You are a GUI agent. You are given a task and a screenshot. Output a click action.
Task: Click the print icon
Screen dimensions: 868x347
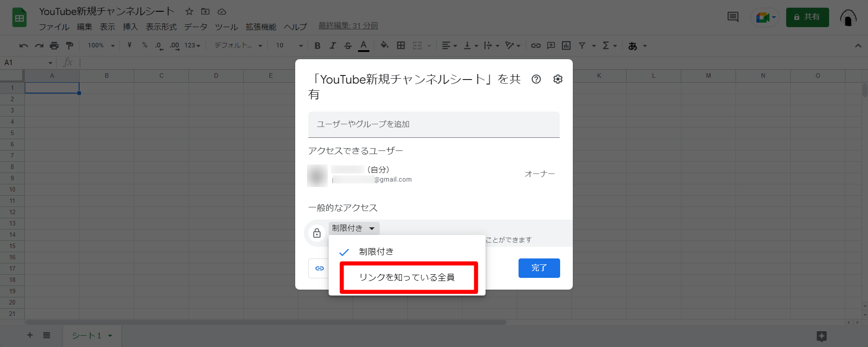pyautogui.click(x=54, y=46)
